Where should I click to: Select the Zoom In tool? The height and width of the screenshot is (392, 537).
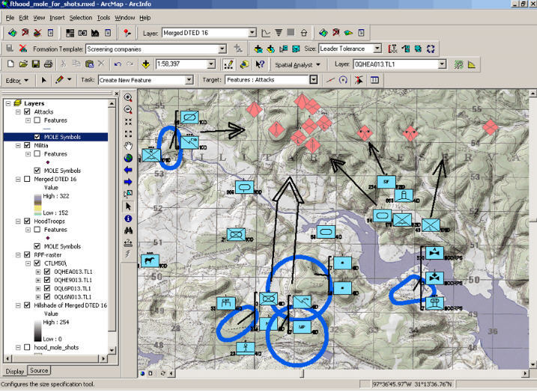pyautogui.click(x=128, y=97)
